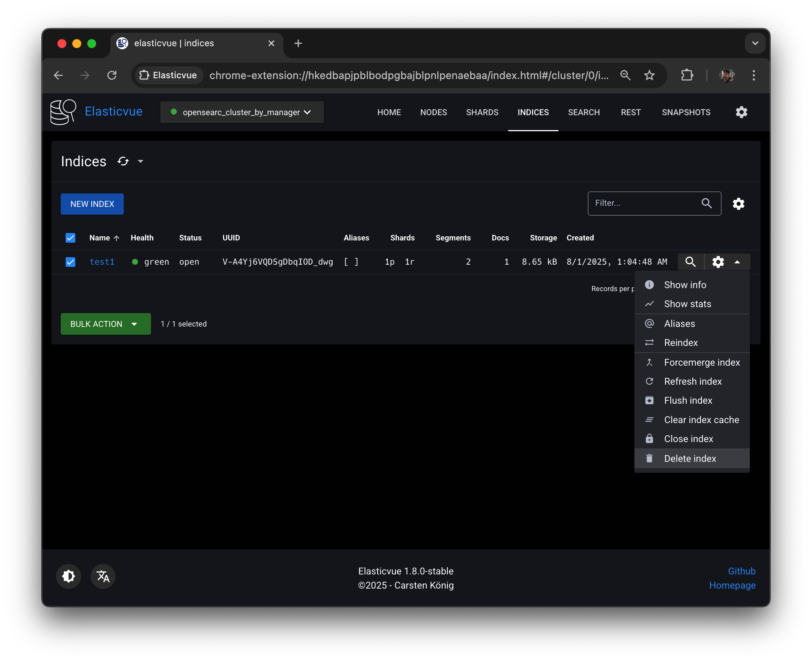The height and width of the screenshot is (662, 812).
Task: Open the language translate icon
Action: (103, 576)
